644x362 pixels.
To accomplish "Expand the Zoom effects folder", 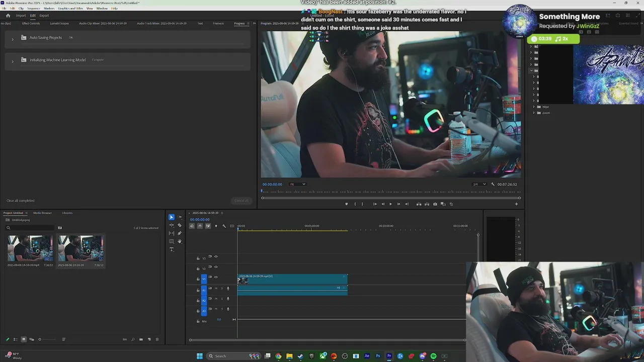I will 534,113.
